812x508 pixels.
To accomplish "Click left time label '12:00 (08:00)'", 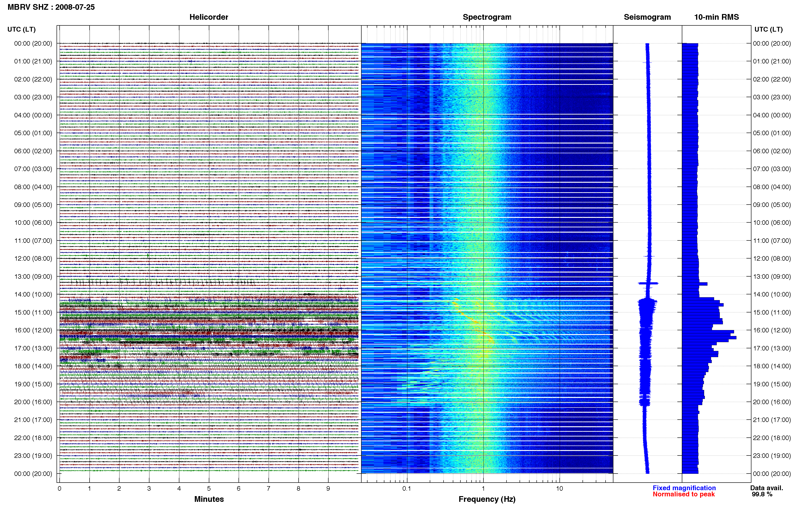I will click(x=33, y=258).
